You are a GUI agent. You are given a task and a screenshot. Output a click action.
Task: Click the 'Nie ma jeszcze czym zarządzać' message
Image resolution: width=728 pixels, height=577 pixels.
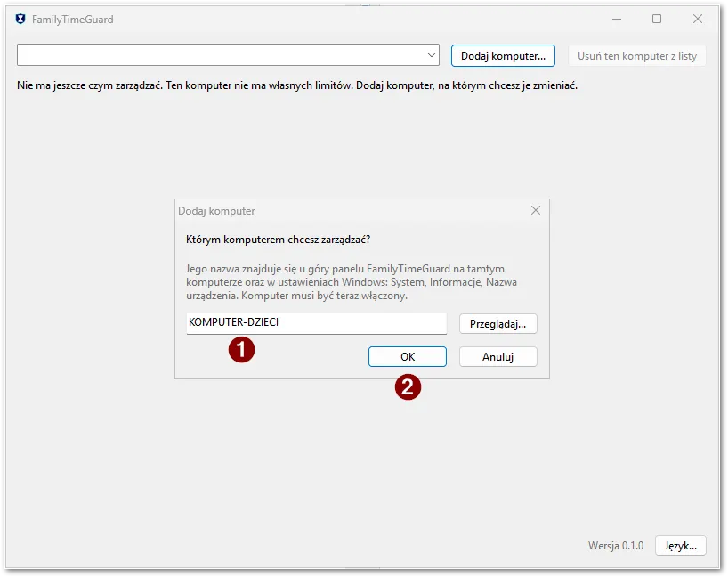click(x=297, y=85)
